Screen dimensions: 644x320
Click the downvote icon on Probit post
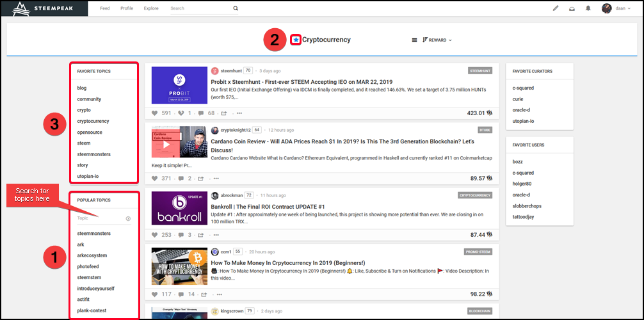(181, 113)
